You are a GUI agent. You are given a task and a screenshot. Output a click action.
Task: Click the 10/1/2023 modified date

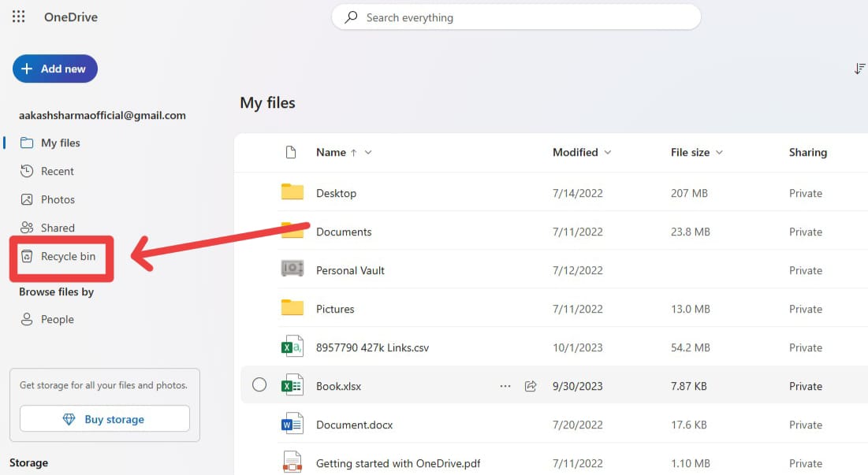tap(577, 347)
